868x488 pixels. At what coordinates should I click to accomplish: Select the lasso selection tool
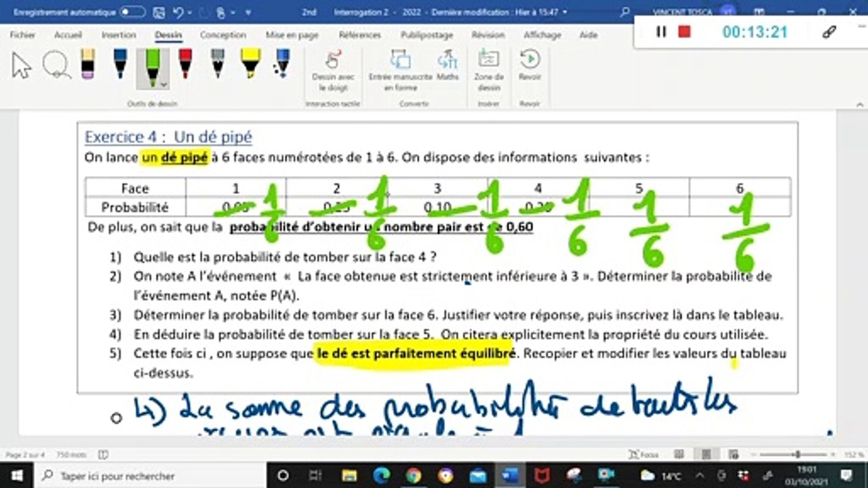(56, 66)
